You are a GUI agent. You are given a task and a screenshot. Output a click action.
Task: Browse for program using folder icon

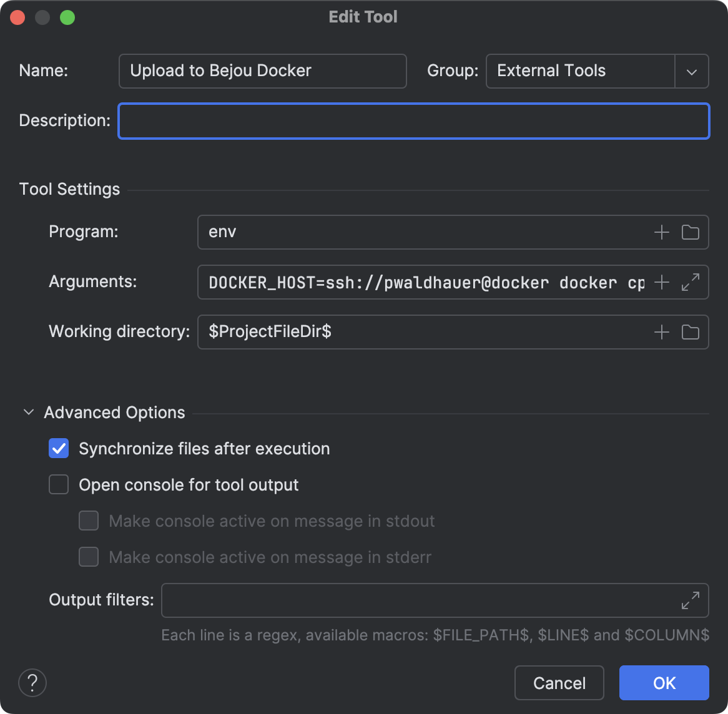click(690, 233)
